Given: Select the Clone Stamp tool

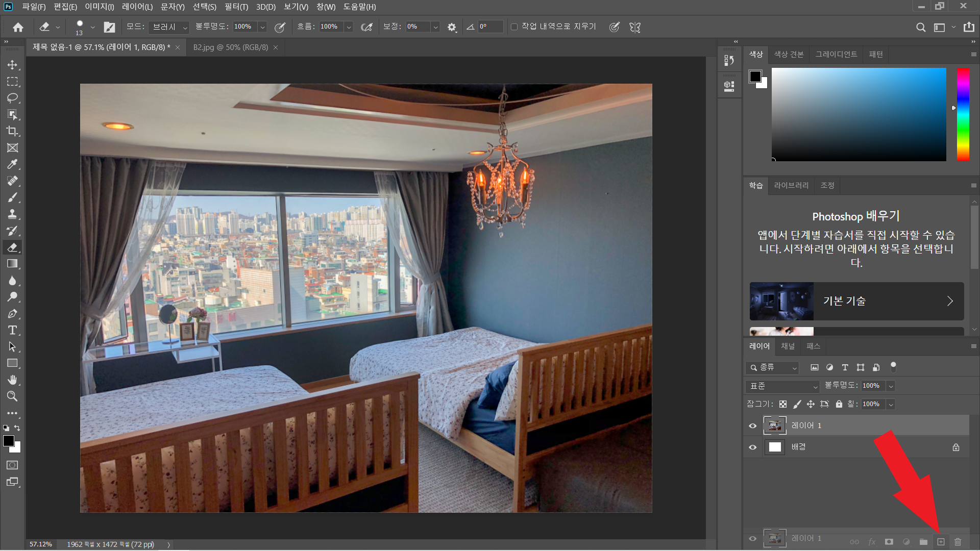Looking at the screenshot, I should pos(12,214).
